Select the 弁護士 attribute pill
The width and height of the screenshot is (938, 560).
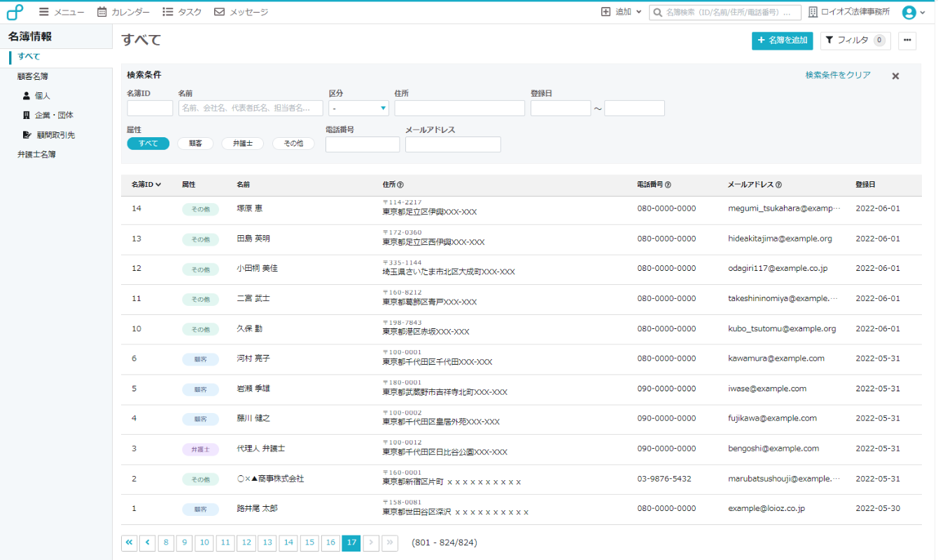pos(242,143)
